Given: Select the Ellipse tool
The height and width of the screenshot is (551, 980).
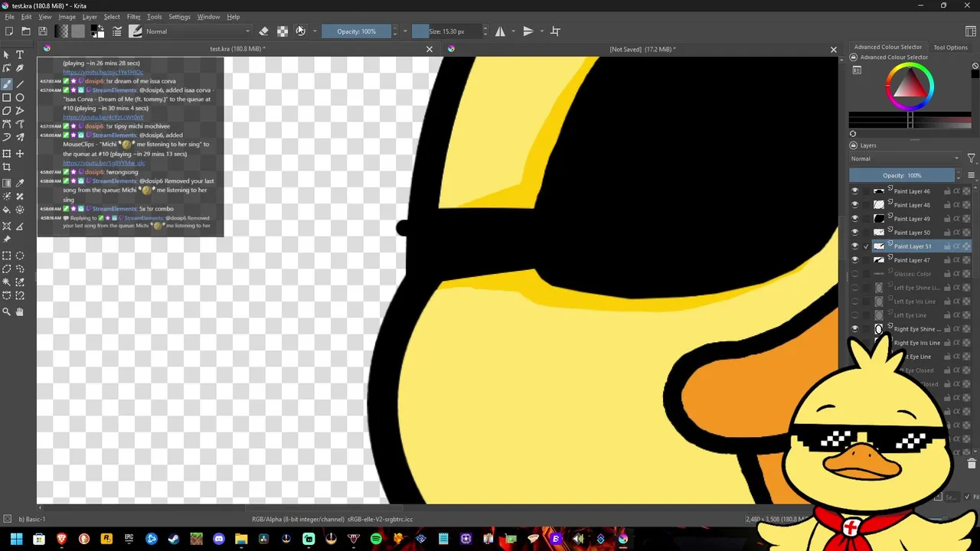Looking at the screenshot, I should coord(20,97).
